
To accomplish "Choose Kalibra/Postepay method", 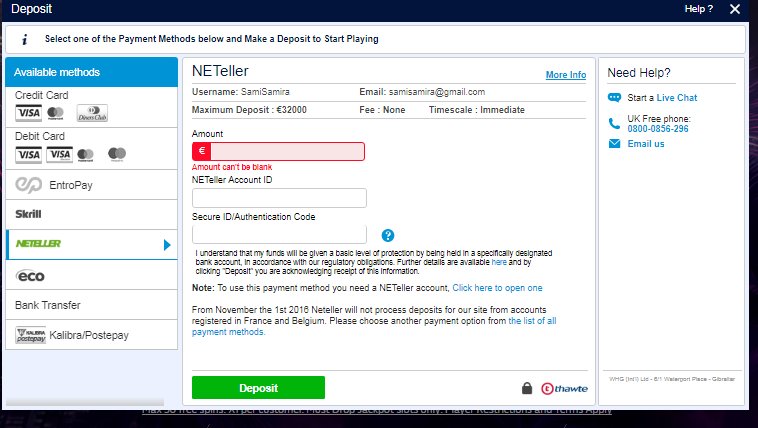I will click(91, 335).
